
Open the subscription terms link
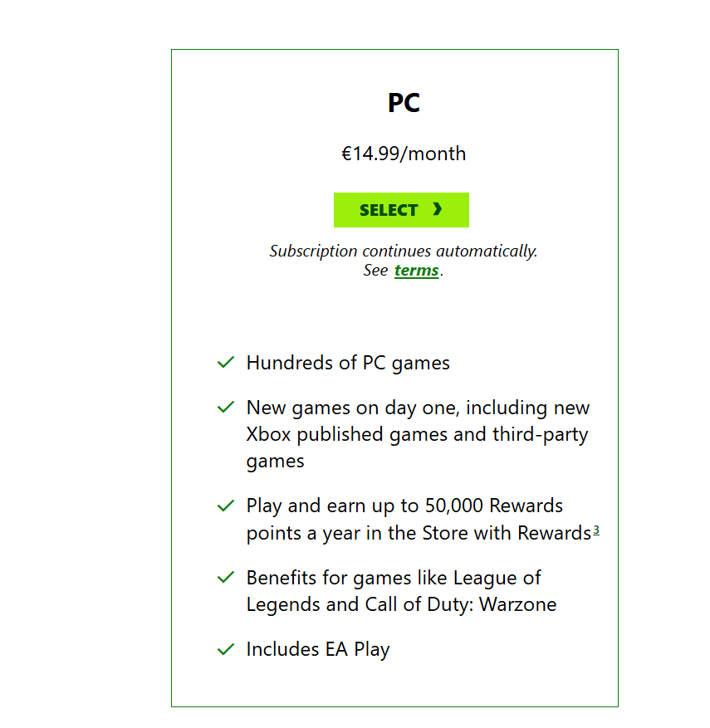coord(416,271)
